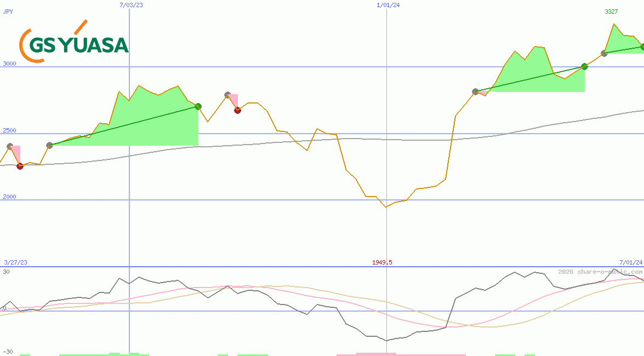Select the red loss marker near chart start
The width and height of the screenshot is (644, 356).
pos(20,166)
